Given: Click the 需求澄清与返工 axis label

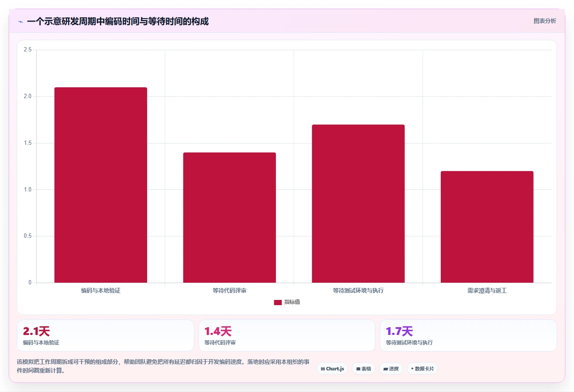Looking at the screenshot, I should pos(487,290).
